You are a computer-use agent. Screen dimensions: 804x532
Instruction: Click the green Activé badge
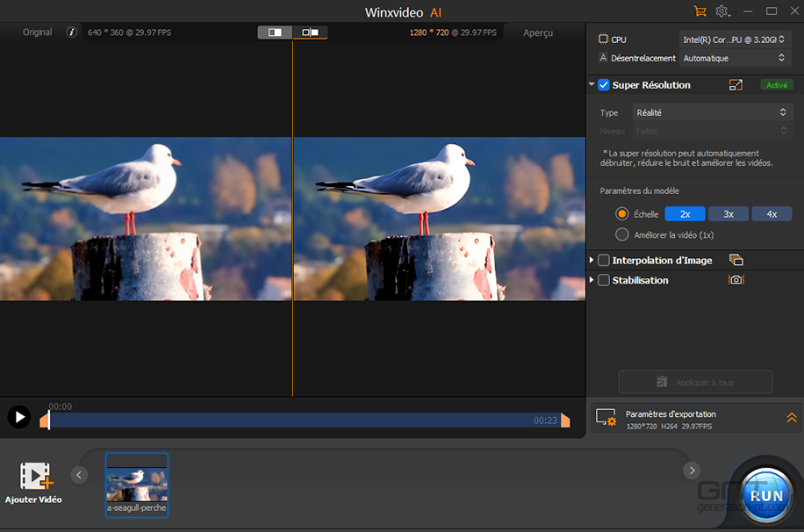pos(777,85)
